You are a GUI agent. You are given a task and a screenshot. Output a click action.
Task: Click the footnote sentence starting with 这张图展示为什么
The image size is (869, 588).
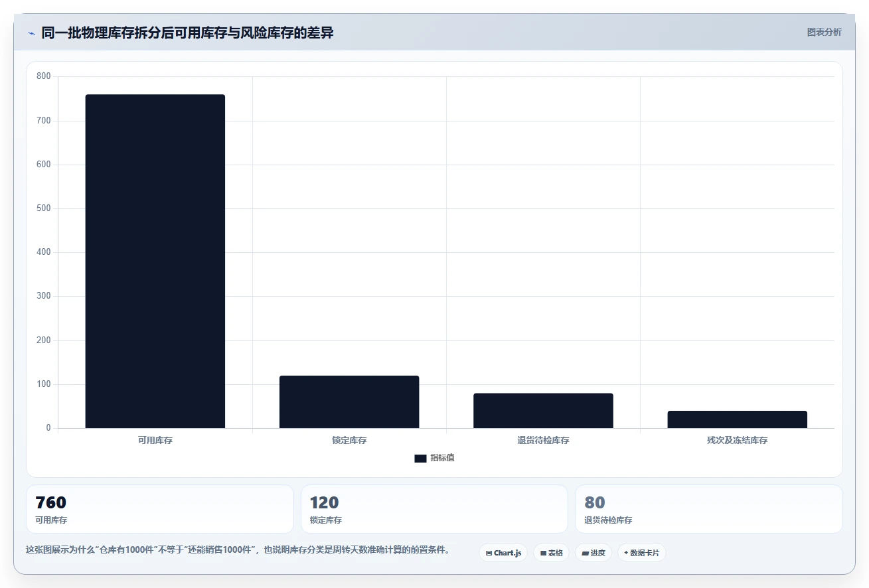[x=240, y=550]
